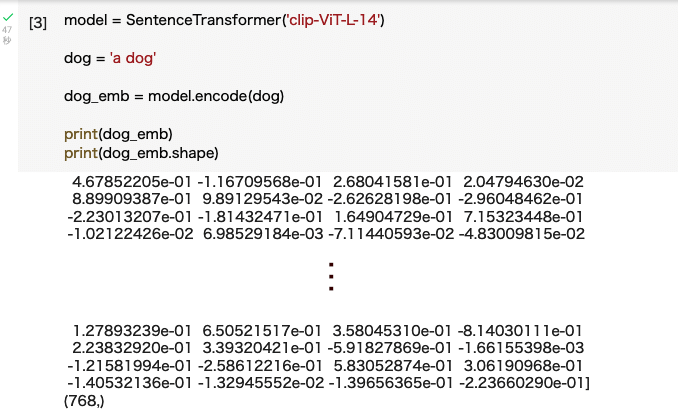Click the 47 秒 execution time label

tap(6, 35)
